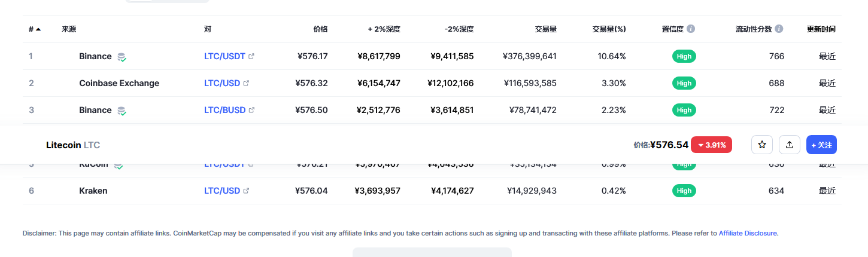The height and width of the screenshot is (257, 868).
Task: Click the reserve badge icon beside Binance in row 1
Action: [122, 57]
